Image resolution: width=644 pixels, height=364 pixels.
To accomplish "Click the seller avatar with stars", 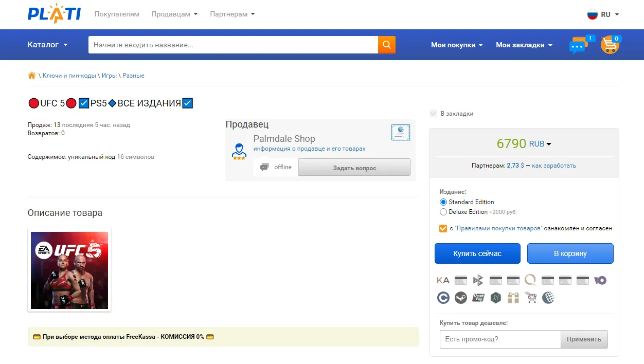I will 239,151.
